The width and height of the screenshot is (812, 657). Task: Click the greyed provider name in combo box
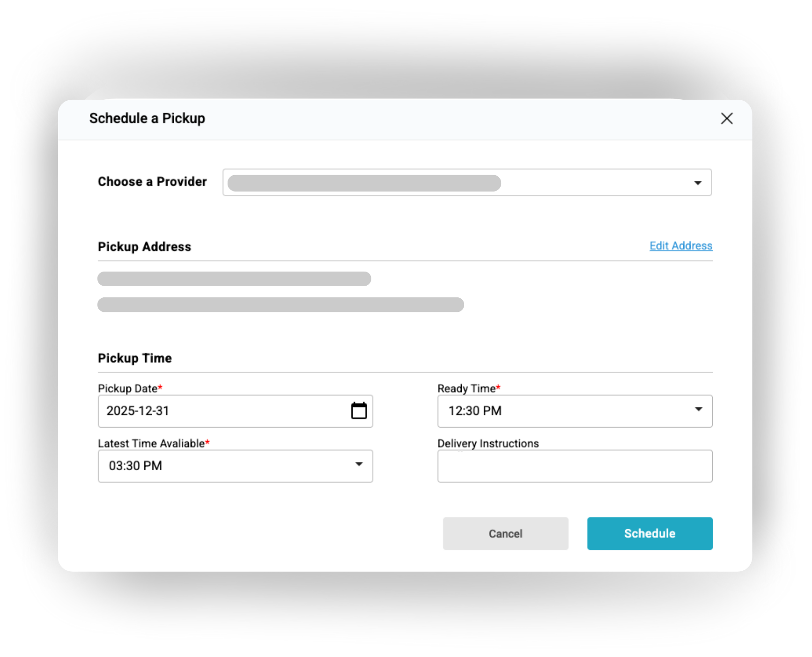tap(364, 183)
